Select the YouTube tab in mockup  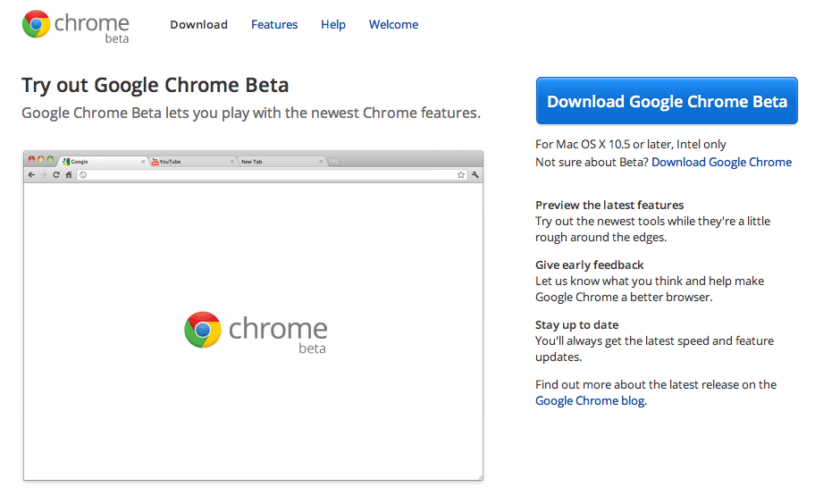point(192,161)
